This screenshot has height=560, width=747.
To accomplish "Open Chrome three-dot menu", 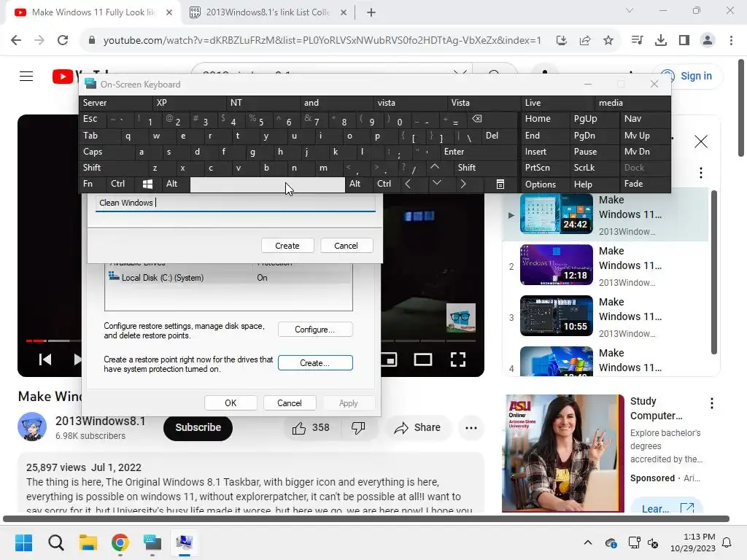I will [731, 41].
